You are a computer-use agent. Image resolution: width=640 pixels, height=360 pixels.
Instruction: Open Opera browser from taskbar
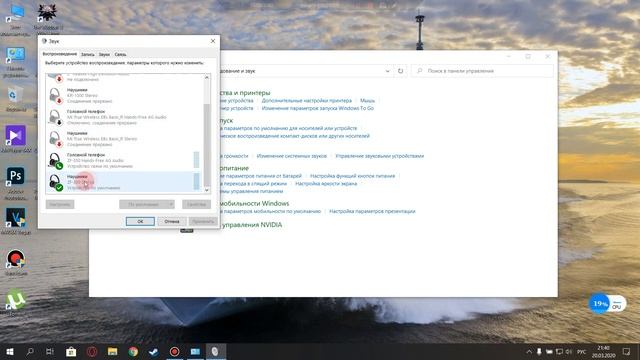point(92,351)
